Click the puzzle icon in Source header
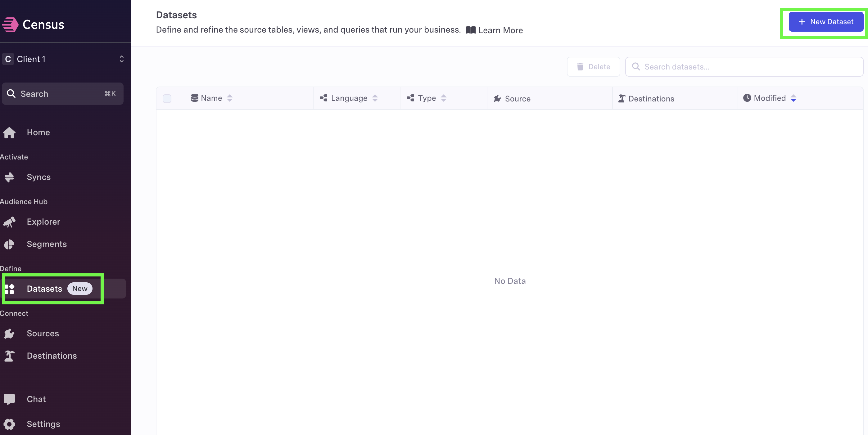The width and height of the screenshot is (868, 435). click(x=497, y=98)
